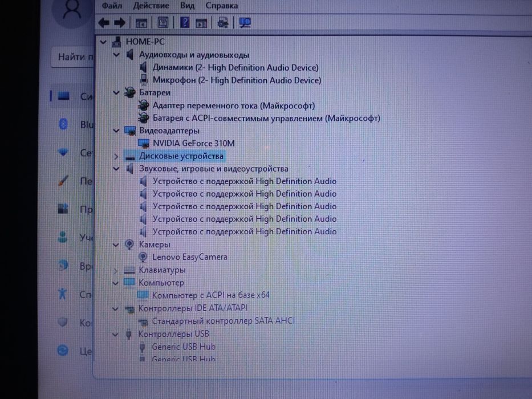Select Батарея с ACPI-совместимым управлением

(266, 119)
